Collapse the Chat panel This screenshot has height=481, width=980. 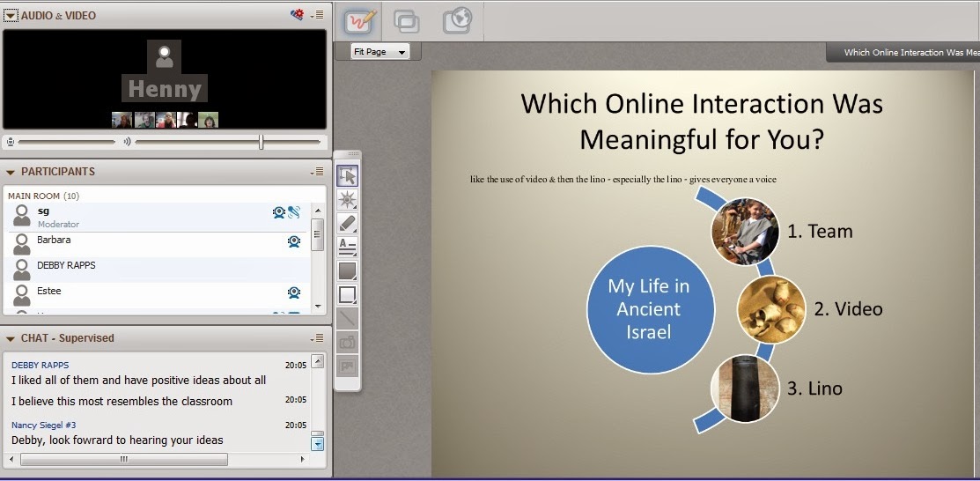point(11,338)
